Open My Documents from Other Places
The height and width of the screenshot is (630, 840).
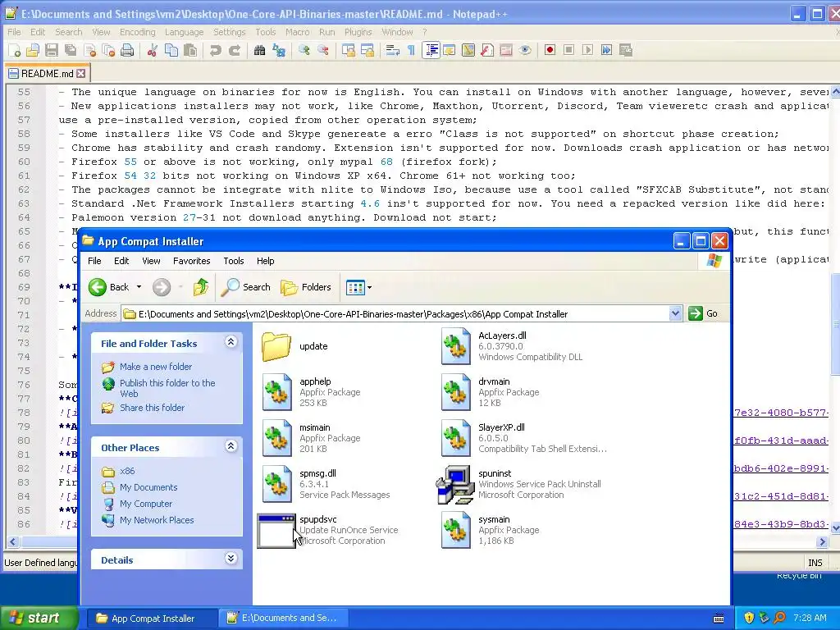(148, 487)
